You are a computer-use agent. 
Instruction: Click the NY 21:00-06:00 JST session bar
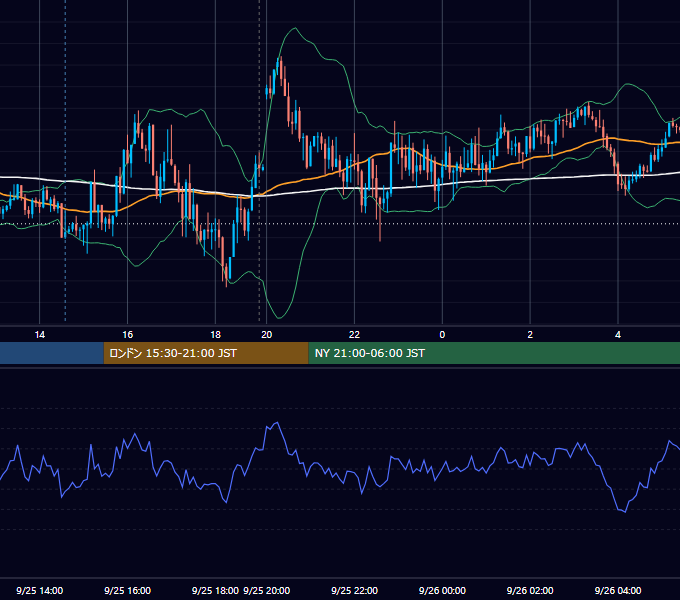pos(494,353)
